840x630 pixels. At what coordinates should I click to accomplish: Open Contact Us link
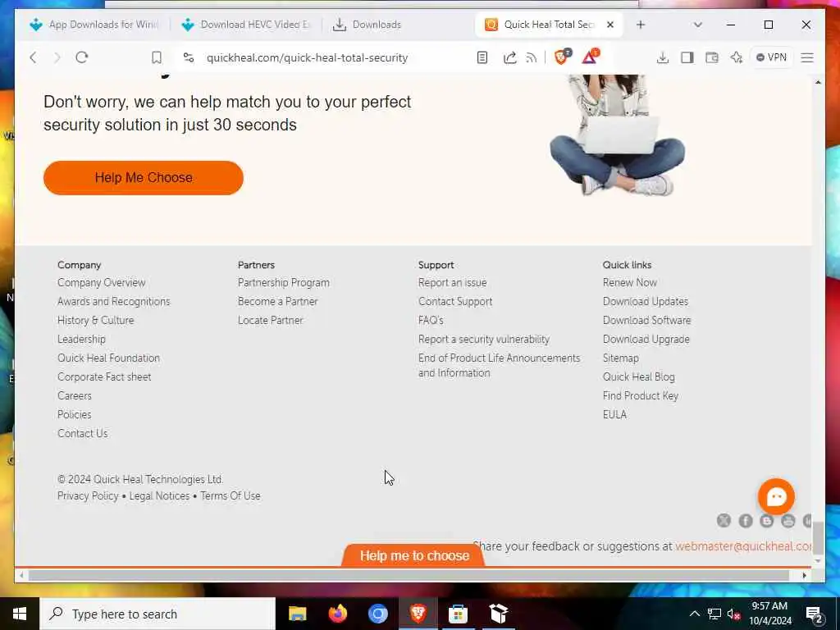[x=83, y=433]
